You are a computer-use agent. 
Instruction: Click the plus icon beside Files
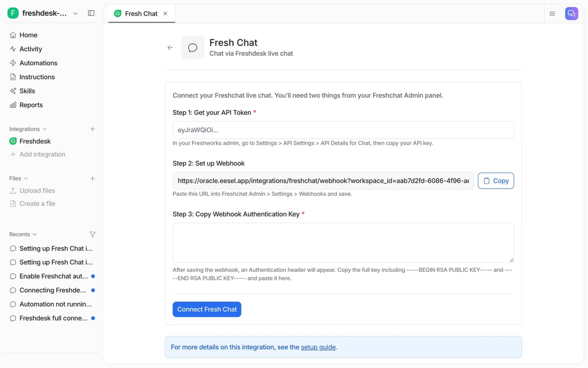[92, 178]
